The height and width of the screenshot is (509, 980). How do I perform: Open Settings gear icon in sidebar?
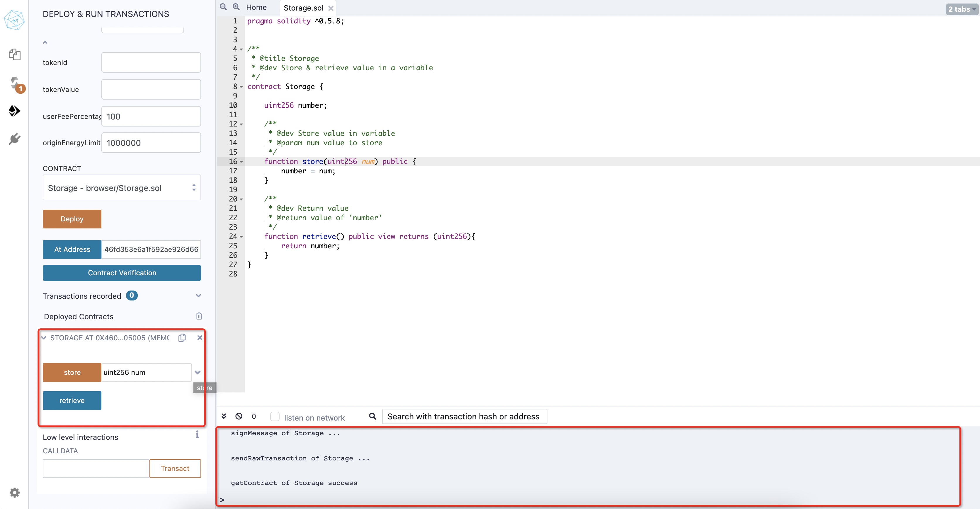[x=14, y=493]
